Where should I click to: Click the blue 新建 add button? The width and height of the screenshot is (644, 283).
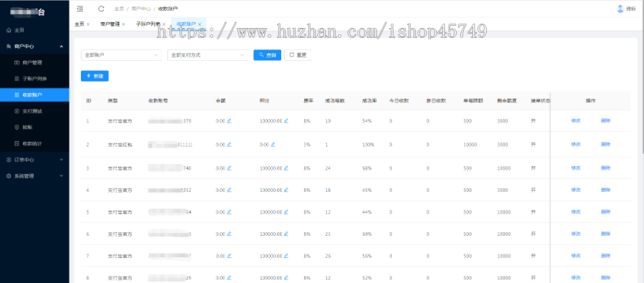(x=95, y=76)
